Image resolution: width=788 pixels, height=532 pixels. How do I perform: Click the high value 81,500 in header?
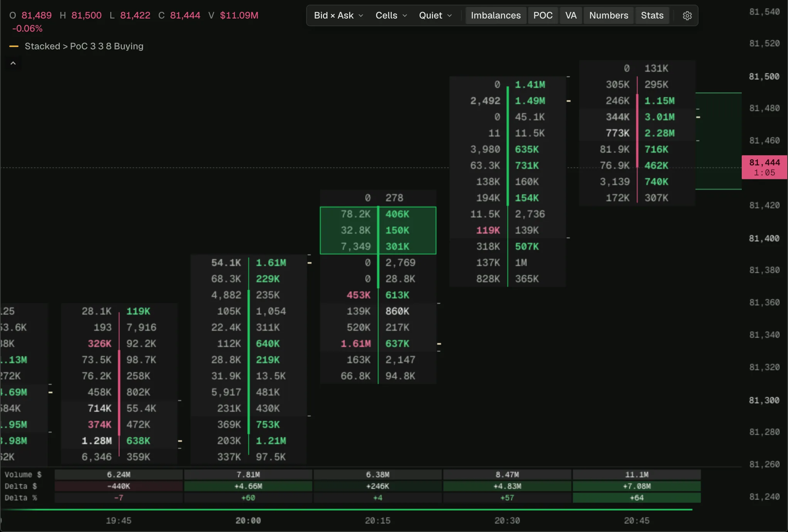86,15
